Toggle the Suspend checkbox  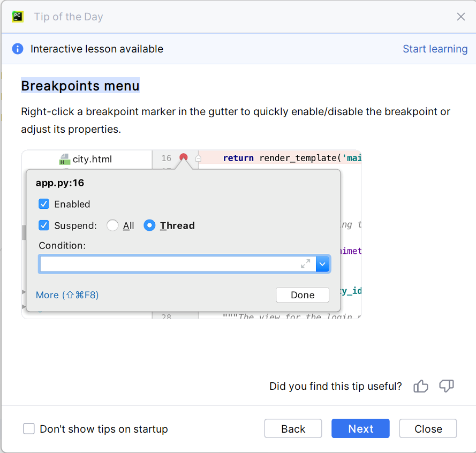click(44, 225)
